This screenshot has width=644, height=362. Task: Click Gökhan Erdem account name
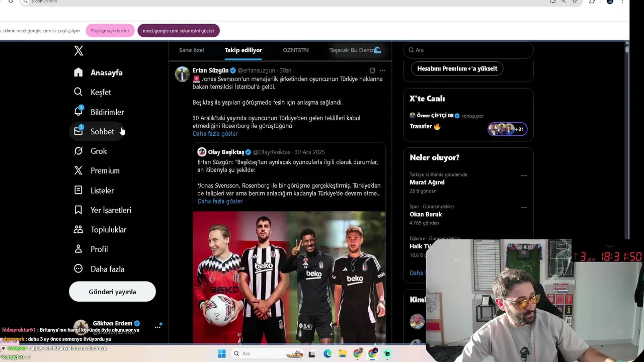point(113,323)
